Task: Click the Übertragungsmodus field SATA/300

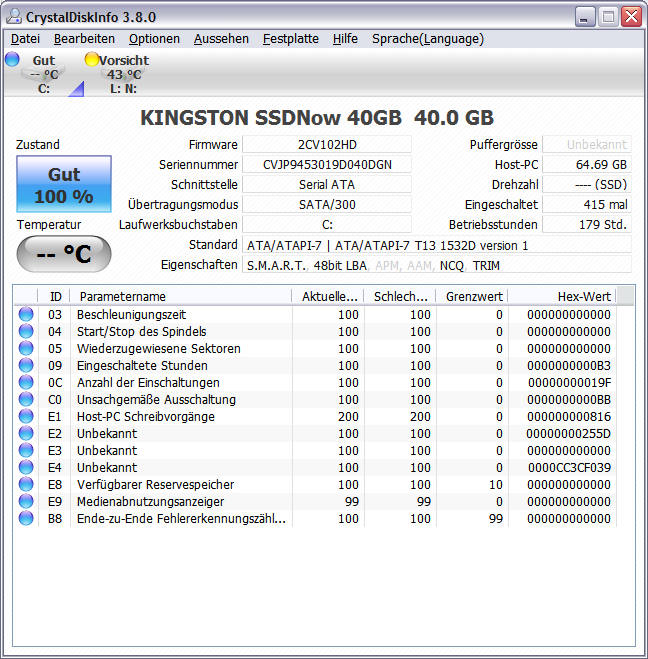Action: click(327, 205)
